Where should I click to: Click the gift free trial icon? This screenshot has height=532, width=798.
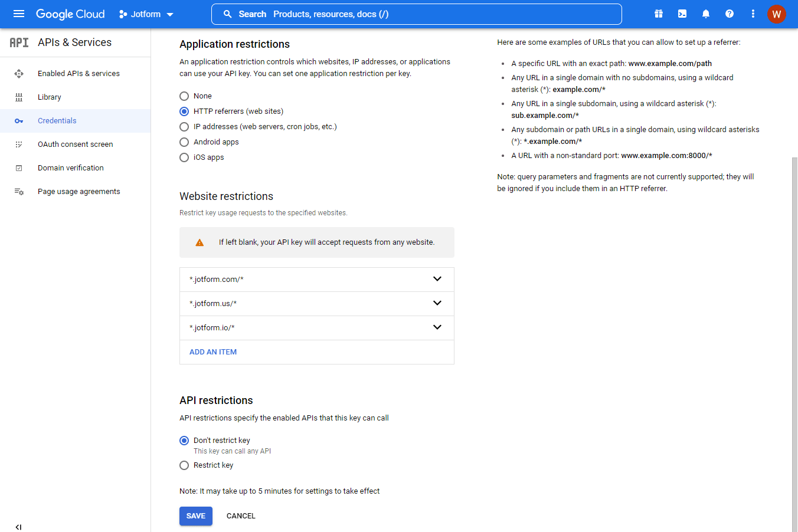tap(659, 14)
